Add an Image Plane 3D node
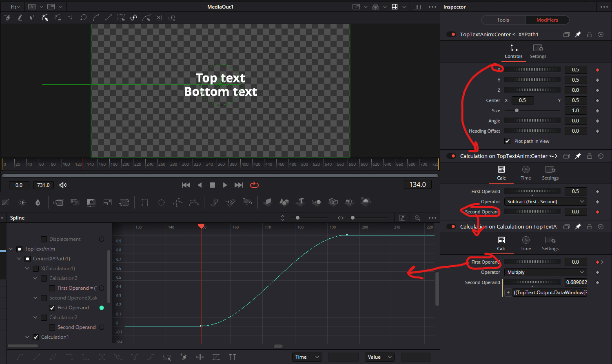612x364 pixels. (x=268, y=202)
